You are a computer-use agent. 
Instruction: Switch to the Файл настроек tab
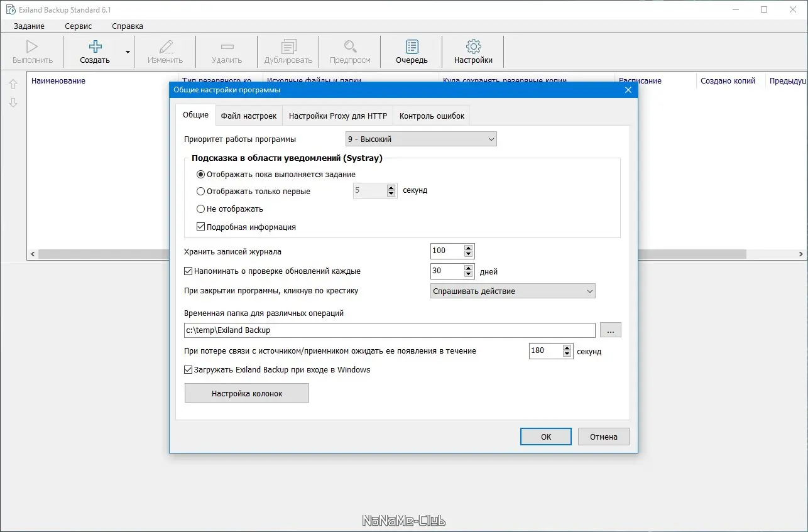[x=249, y=116]
